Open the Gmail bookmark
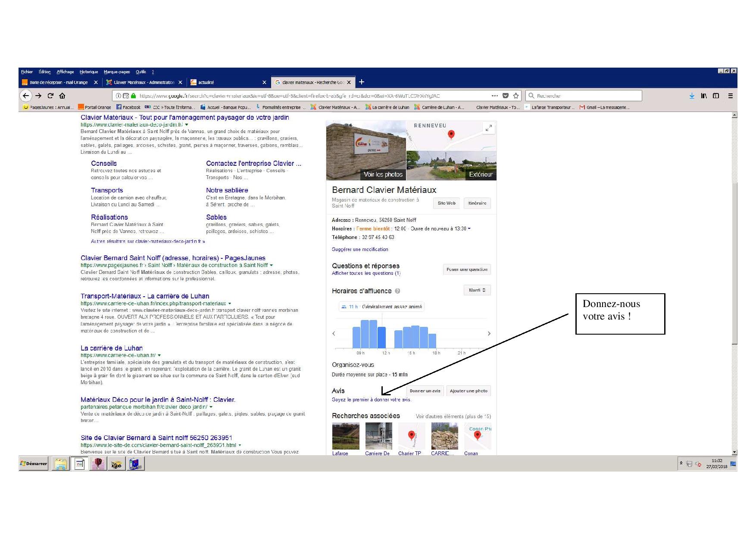This screenshot has width=756, height=534. (x=604, y=107)
